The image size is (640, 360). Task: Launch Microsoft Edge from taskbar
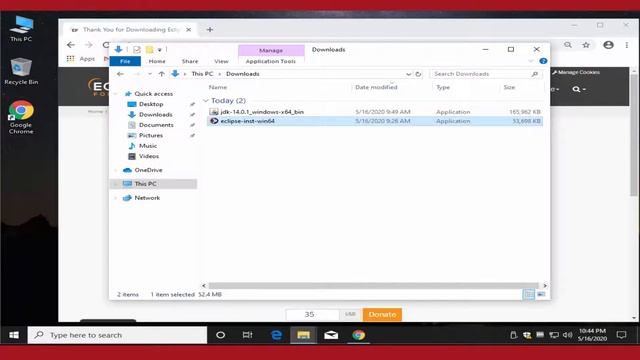pyautogui.click(x=276, y=335)
